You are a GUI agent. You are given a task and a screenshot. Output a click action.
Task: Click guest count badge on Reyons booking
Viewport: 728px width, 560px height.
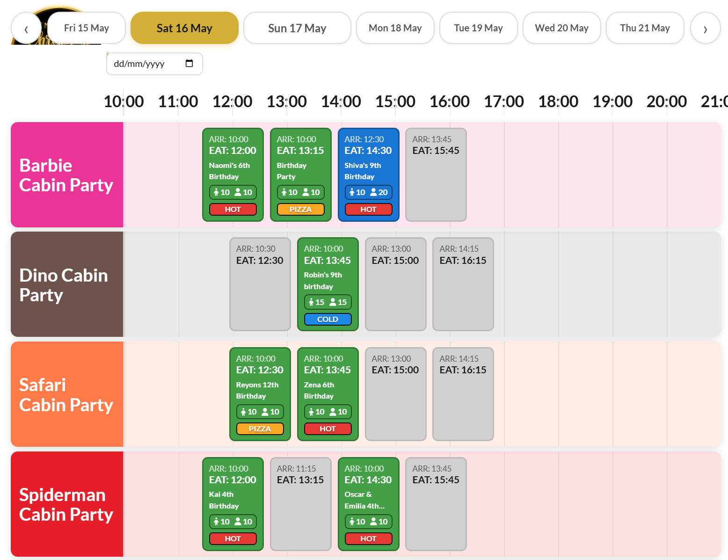(x=260, y=412)
